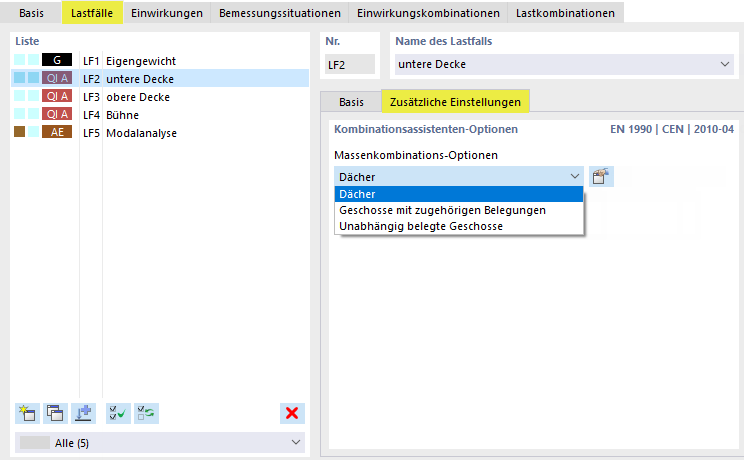744x460 pixels.
Task: Choose Geschosse mit zugehörigen Belegungen option
Action: click(459, 210)
